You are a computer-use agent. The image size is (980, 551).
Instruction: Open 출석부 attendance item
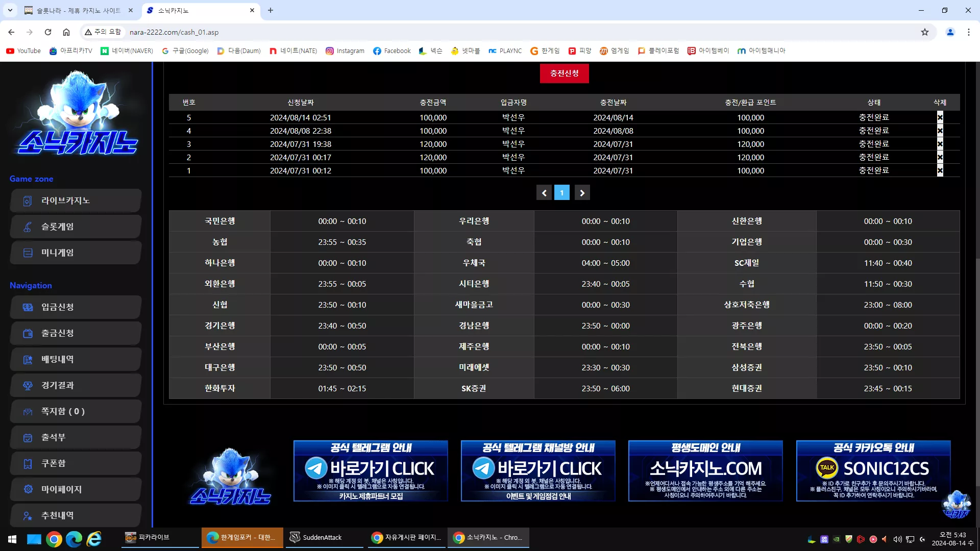click(x=76, y=437)
